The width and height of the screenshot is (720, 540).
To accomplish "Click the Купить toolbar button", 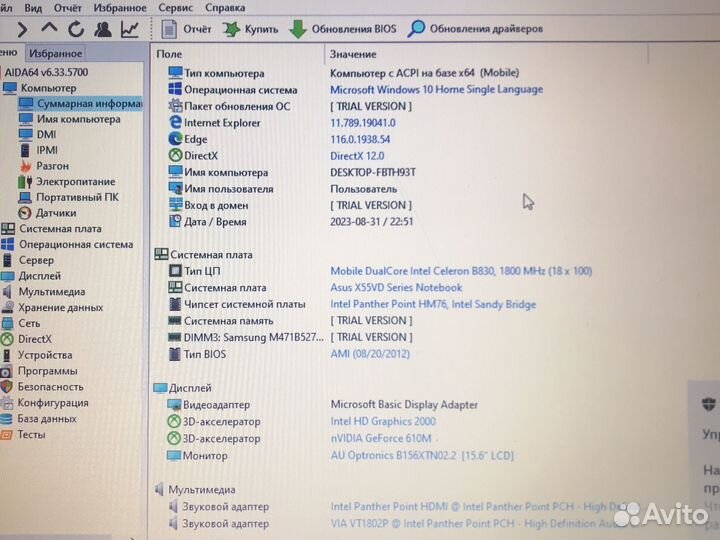I will point(250,29).
